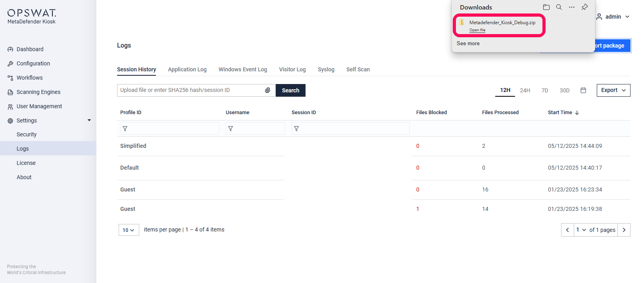Open the License page
Image resolution: width=644 pixels, height=283 pixels.
(x=26, y=163)
